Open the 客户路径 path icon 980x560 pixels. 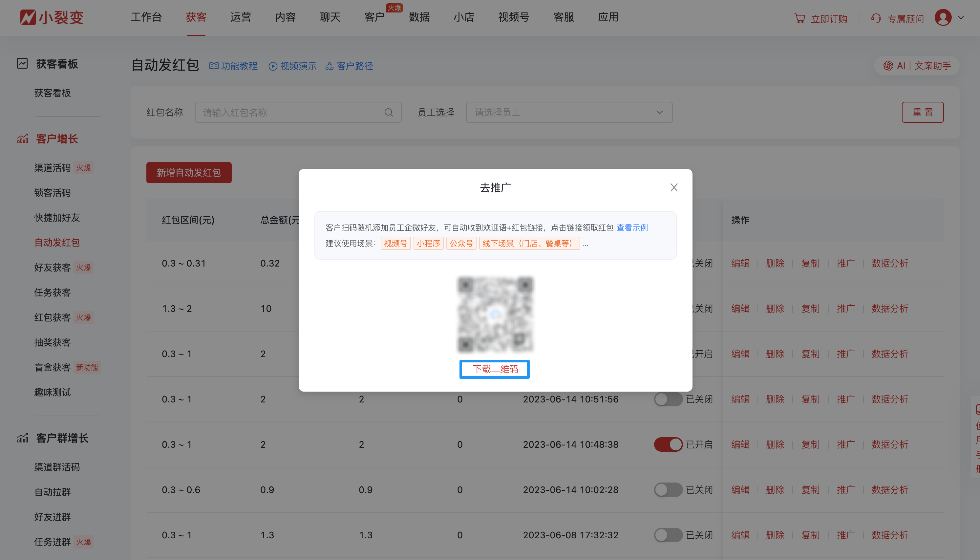[329, 66]
